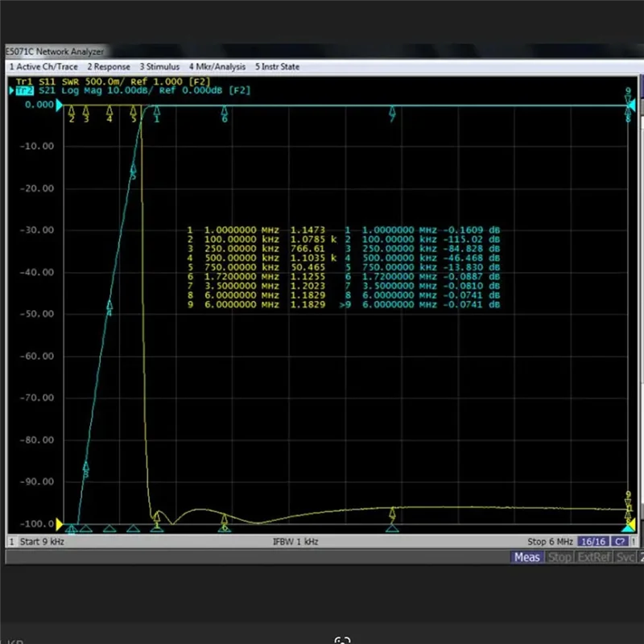The image size is (644, 644).
Task: Click the IFBW 1 kHz readout
Action: click(295, 542)
